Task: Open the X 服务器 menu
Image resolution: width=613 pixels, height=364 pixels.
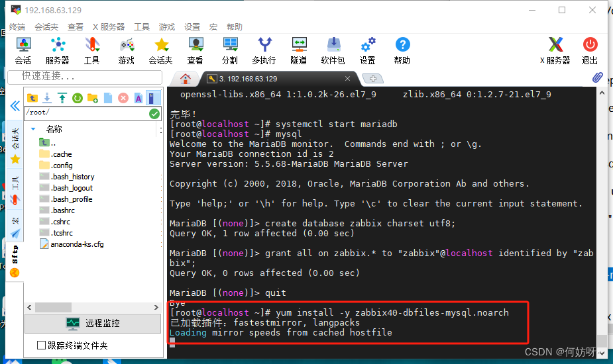Action: tap(109, 27)
